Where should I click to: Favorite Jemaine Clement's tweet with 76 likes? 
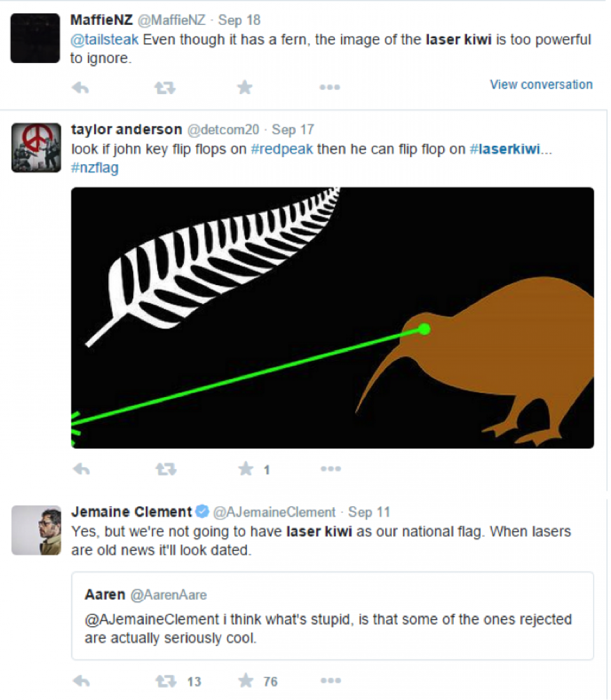click(x=246, y=682)
